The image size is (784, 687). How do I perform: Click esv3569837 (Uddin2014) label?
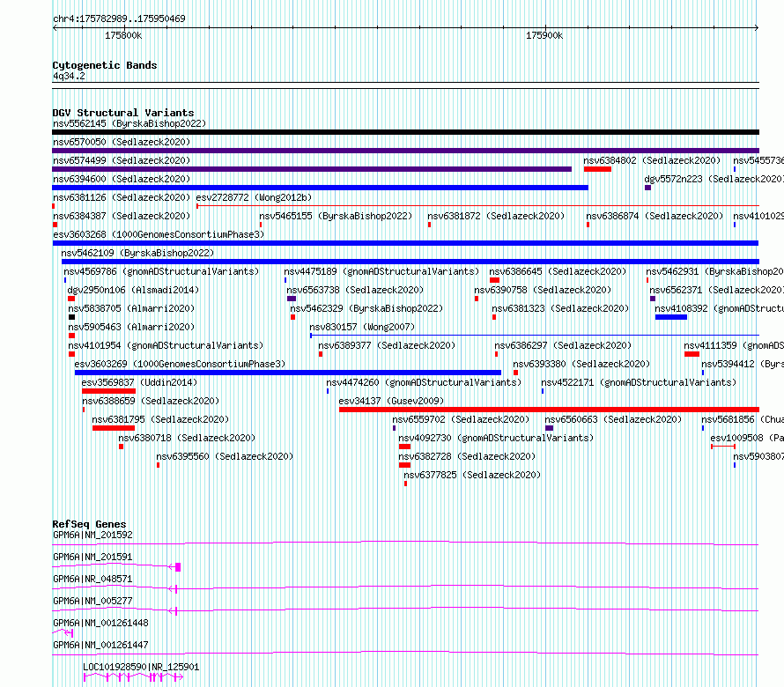click(x=139, y=382)
